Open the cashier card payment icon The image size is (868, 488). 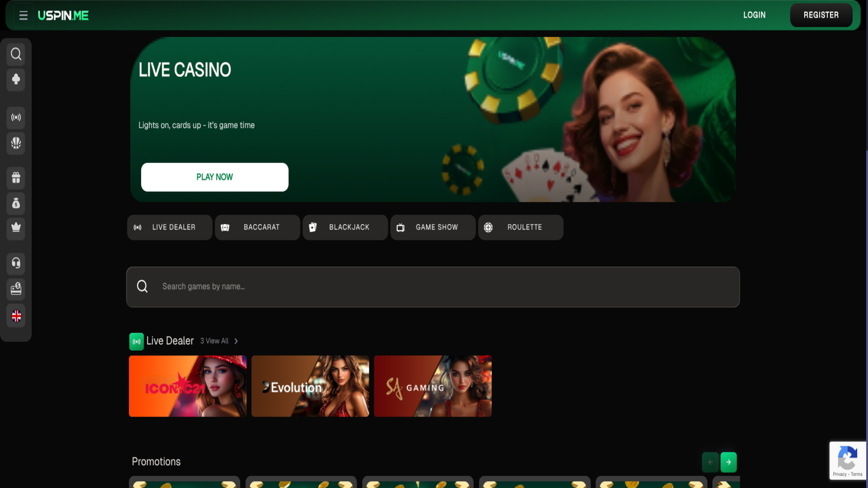tap(16, 289)
